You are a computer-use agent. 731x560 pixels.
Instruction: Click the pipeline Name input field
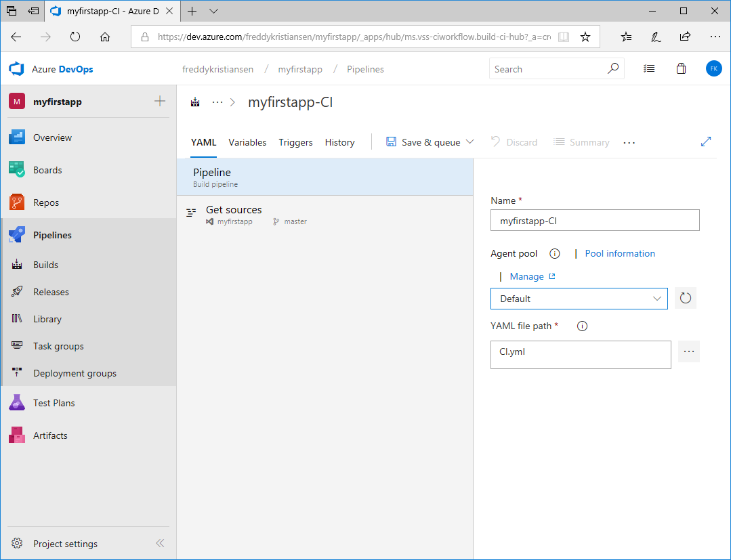click(x=594, y=221)
